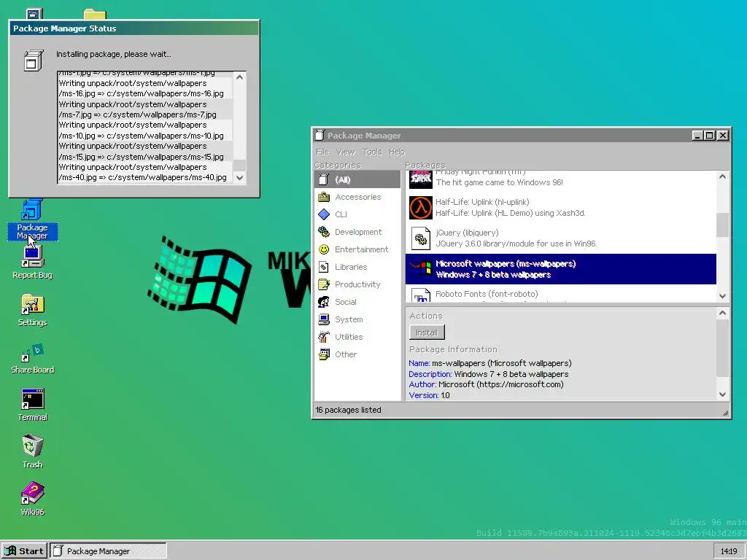Click the Social category icon
The image size is (747, 560).
(x=324, y=302)
